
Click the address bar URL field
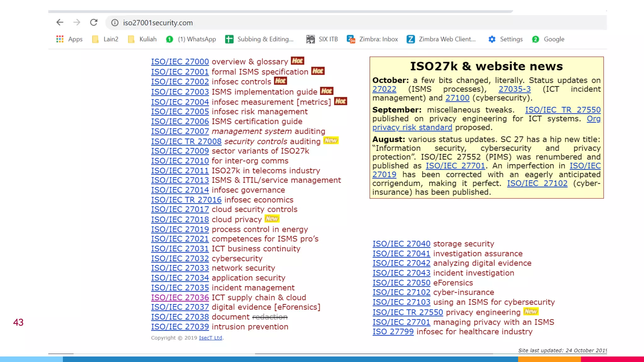[283, 23]
